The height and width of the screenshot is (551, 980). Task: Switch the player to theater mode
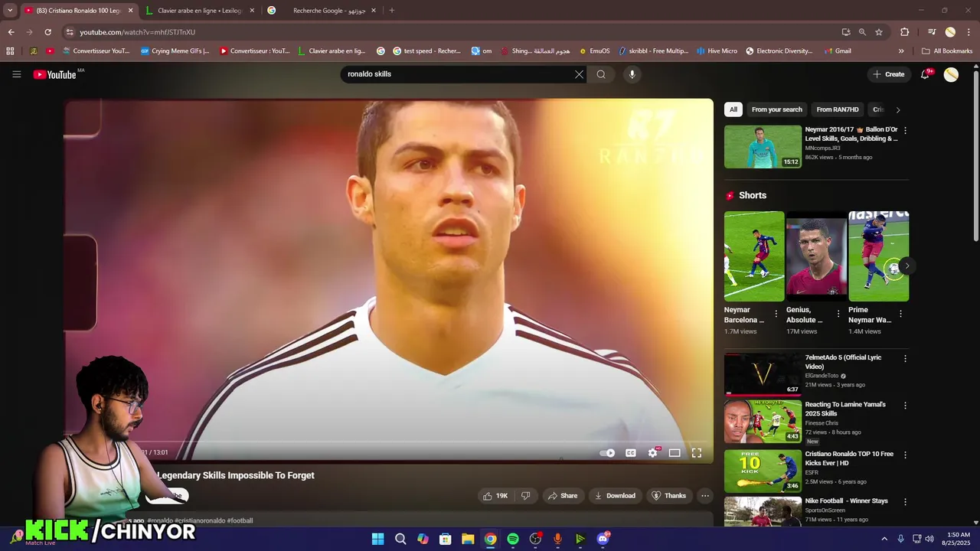675,452
